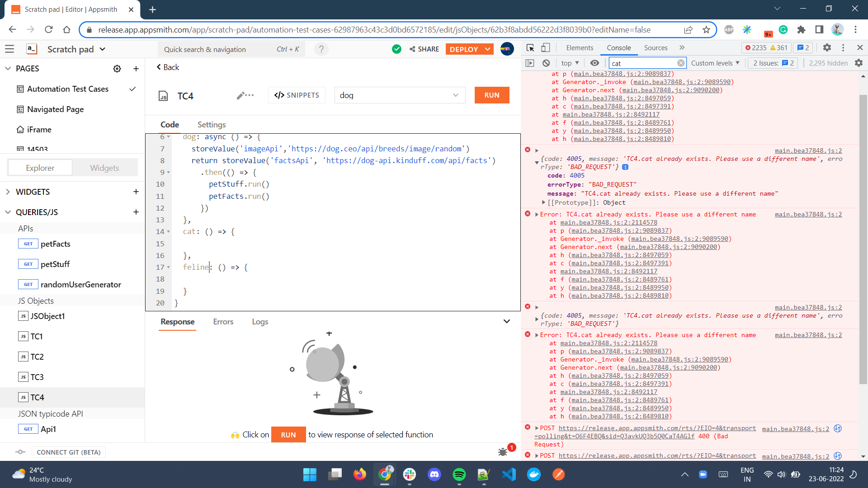Toggle the live expression eye in the console
868x488 pixels.
tap(594, 63)
